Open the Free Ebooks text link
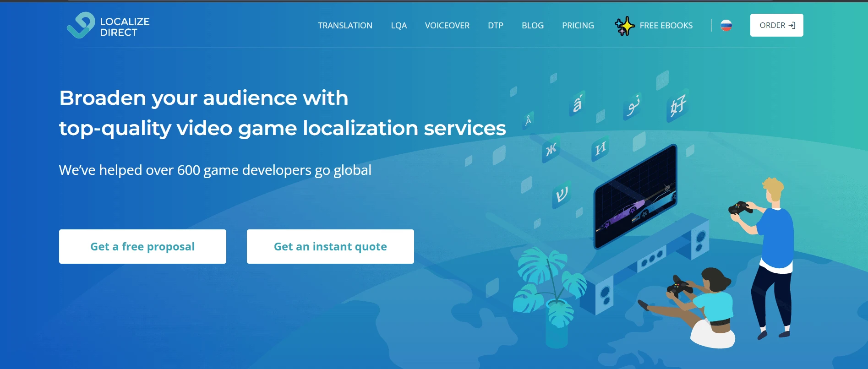The height and width of the screenshot is (369, 868). tap(666, 26)
